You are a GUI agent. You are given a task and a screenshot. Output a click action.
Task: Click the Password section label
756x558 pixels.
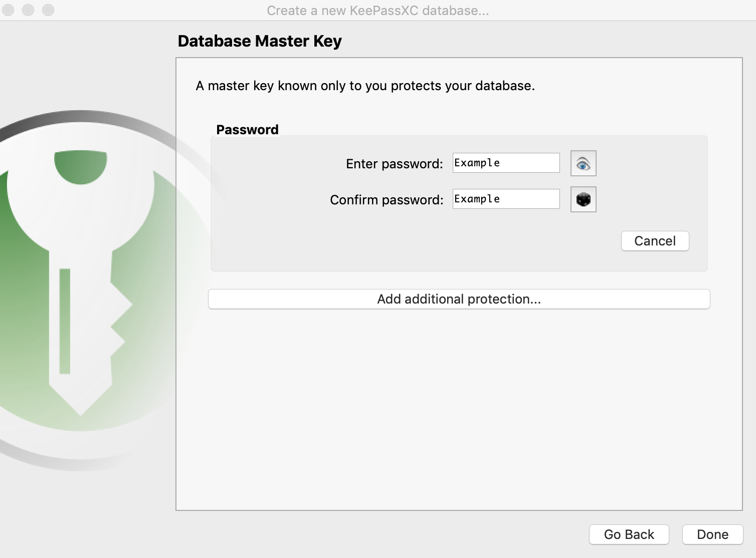coord(247,129)
